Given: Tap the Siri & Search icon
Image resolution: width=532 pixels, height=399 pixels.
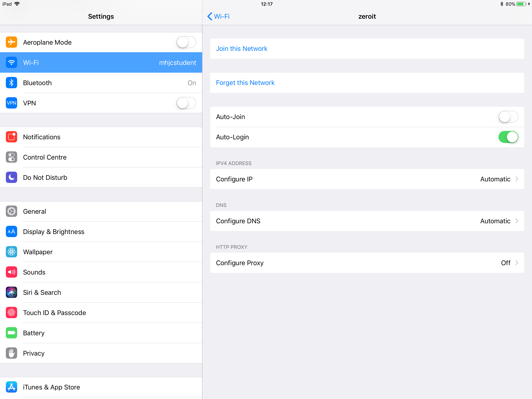Looking at the screenshot, I should (x=11, y=292).
